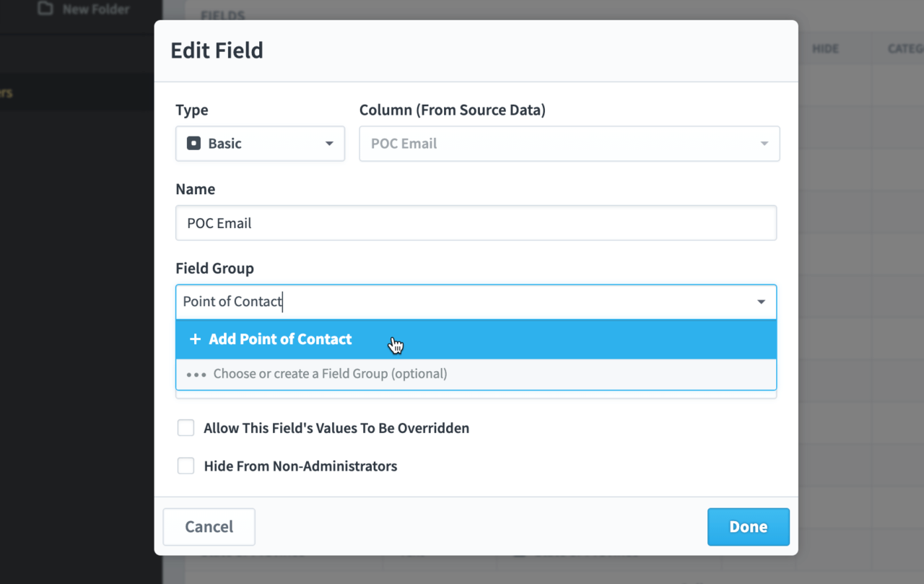Viewport: 924px width, 584px height.
Task: Open the Type dropdown
Action: pos(329,144)
